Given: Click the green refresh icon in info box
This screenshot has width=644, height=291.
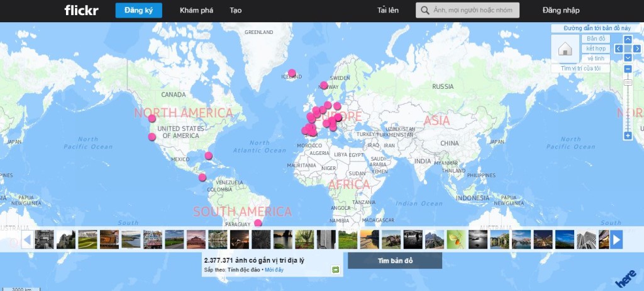Looking at the screenshot, I should click(x=336, y=270).
